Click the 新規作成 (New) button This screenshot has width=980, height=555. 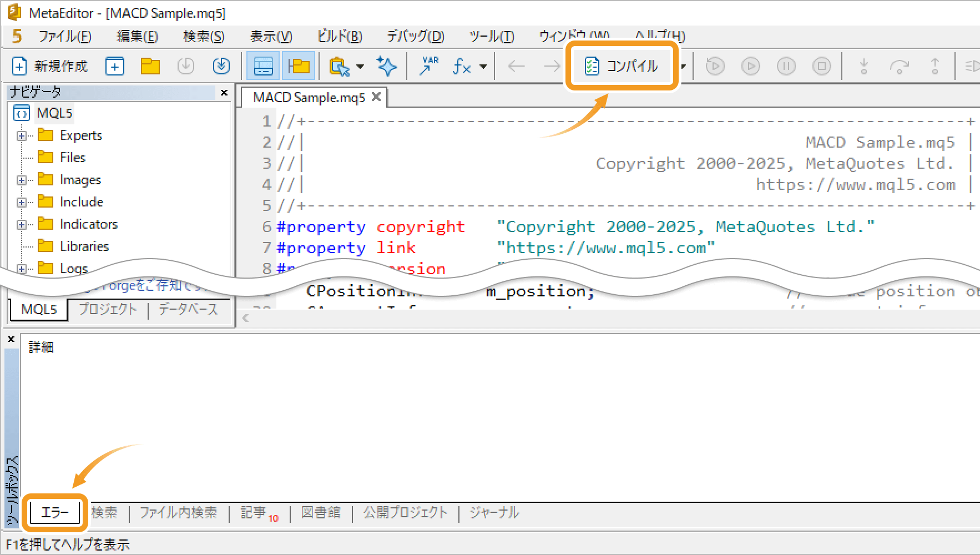tap(50, 66)
